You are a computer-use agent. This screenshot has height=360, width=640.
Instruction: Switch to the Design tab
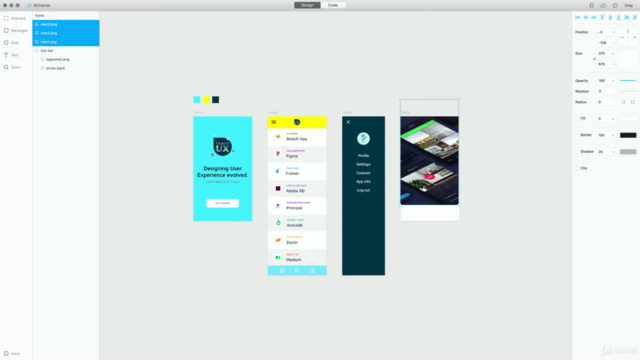(307, 5)
